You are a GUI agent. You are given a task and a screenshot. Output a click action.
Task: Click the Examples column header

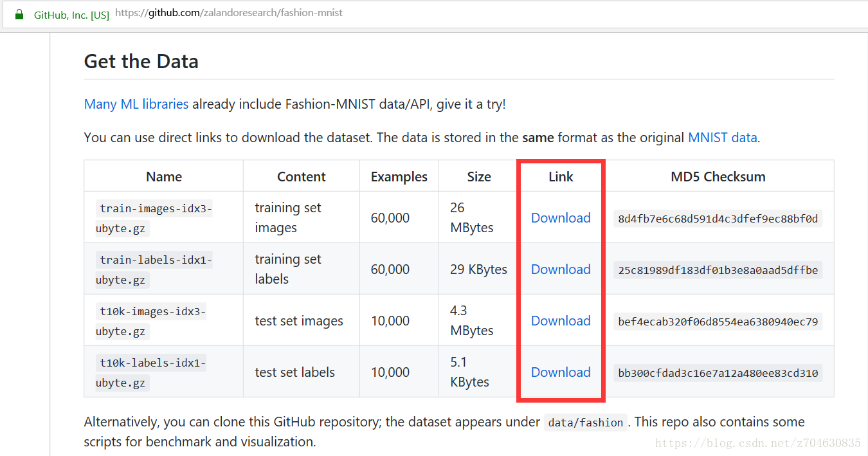pyautogui.click(x=399, y=176)
